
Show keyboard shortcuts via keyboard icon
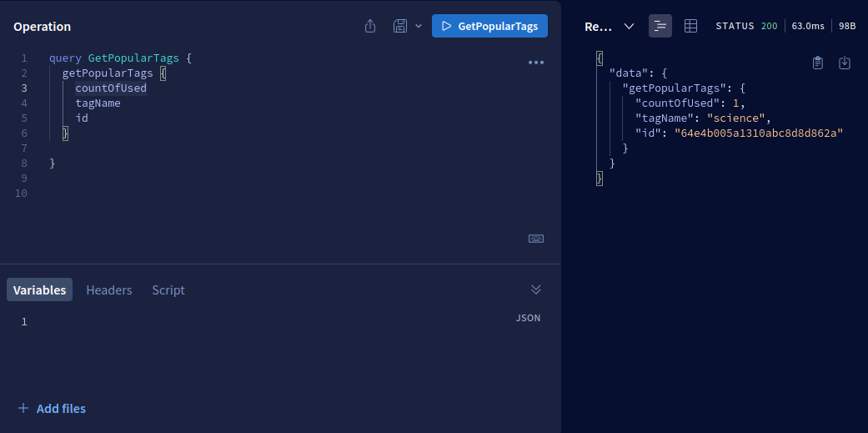pos(536,239)
